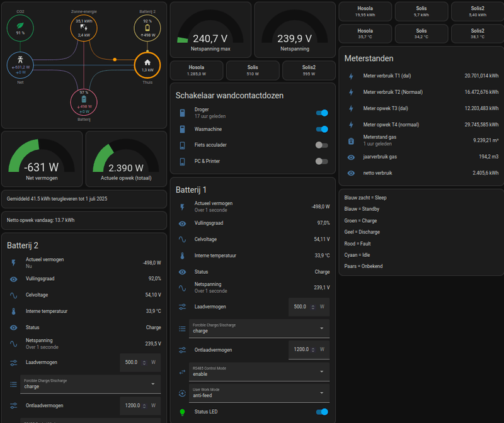The width and height of the screenshot is (504, 423).
Task: Open the Hosola 35,7 °C temperature card
Action: click(365, 34)
